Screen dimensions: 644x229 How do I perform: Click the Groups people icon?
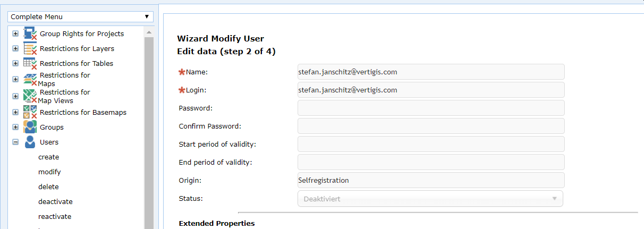point(30,127)
